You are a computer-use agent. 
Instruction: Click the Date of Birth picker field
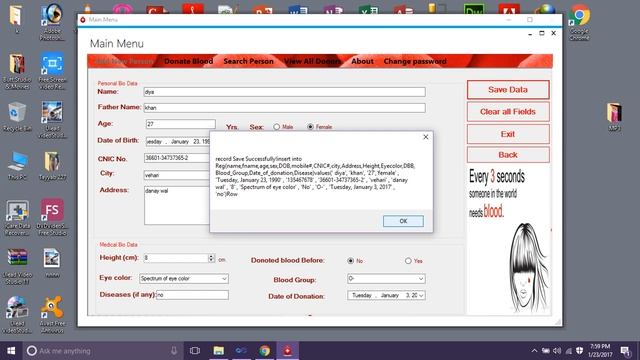coord(178,141)
